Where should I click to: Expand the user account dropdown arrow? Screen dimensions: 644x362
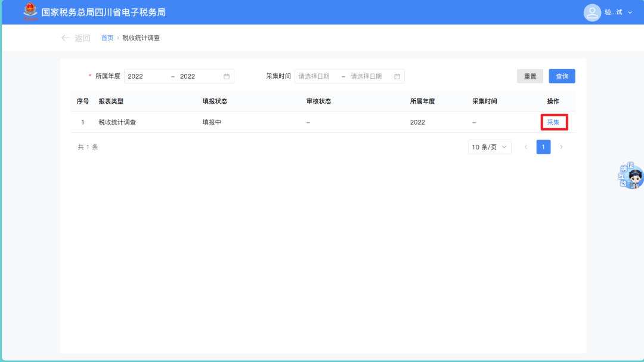point(630,13)
